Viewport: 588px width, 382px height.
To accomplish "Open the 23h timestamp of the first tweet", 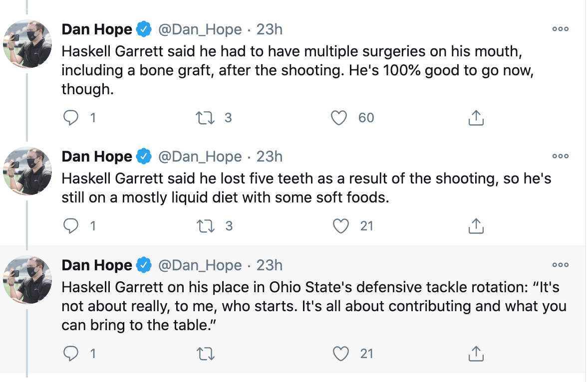I will point(270,30).
